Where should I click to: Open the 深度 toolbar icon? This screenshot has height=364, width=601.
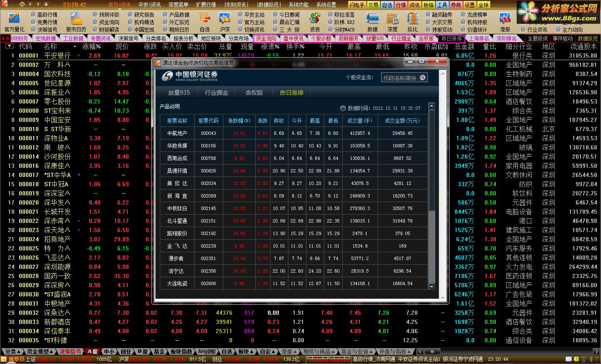coord(392,22)
